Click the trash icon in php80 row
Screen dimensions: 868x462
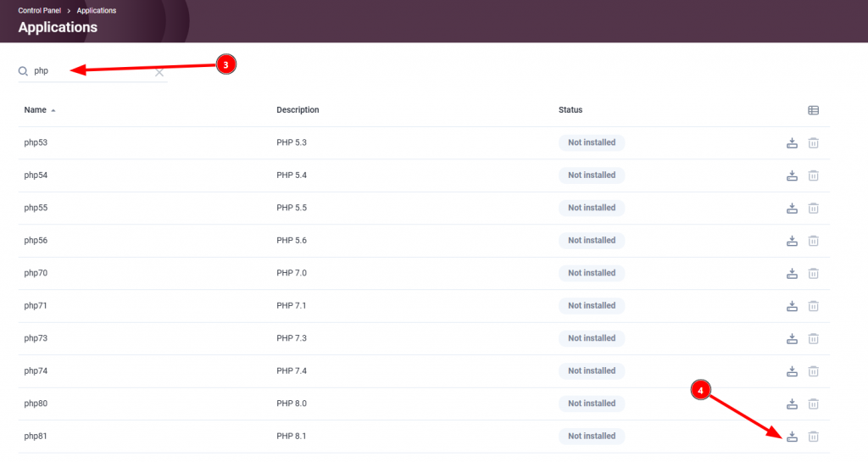pos(813,404)
